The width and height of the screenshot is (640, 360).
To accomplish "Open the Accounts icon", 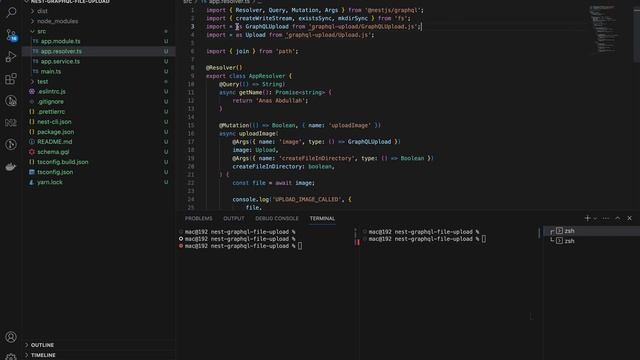I will 11,337.
